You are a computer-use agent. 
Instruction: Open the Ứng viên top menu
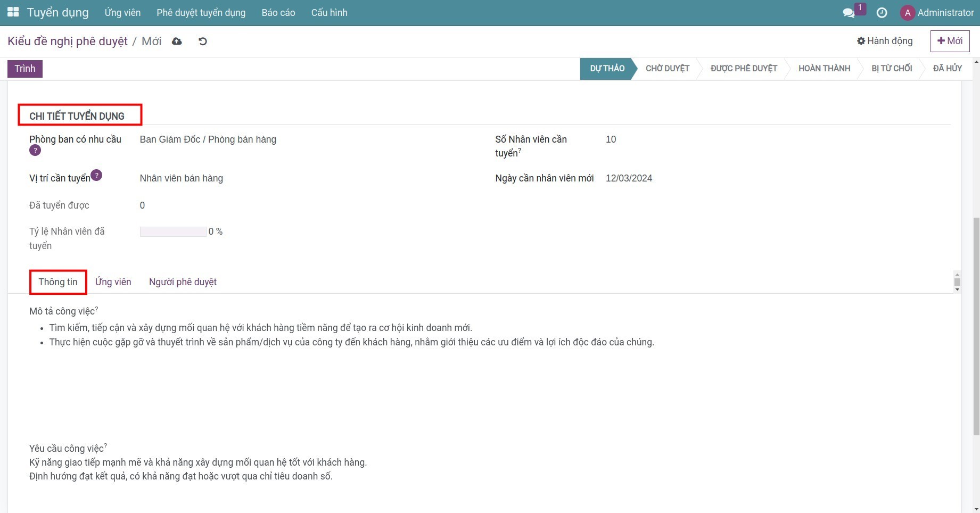tap(122, 13)
